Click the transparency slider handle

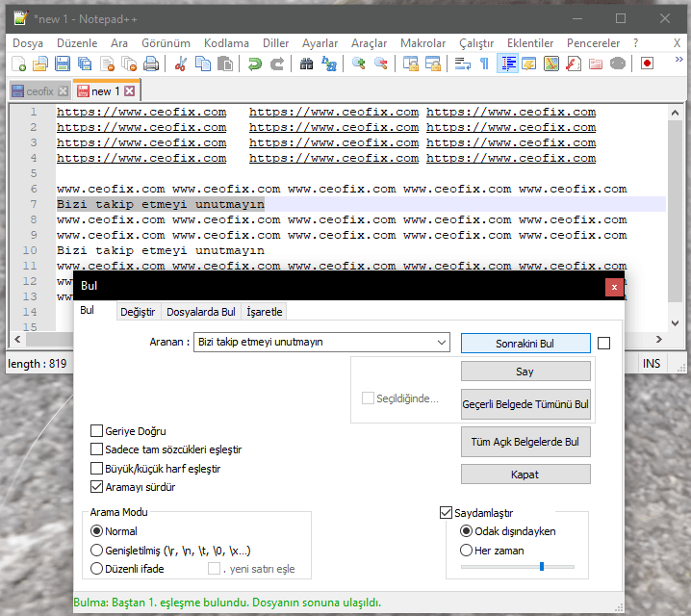(x=542, y=567)
